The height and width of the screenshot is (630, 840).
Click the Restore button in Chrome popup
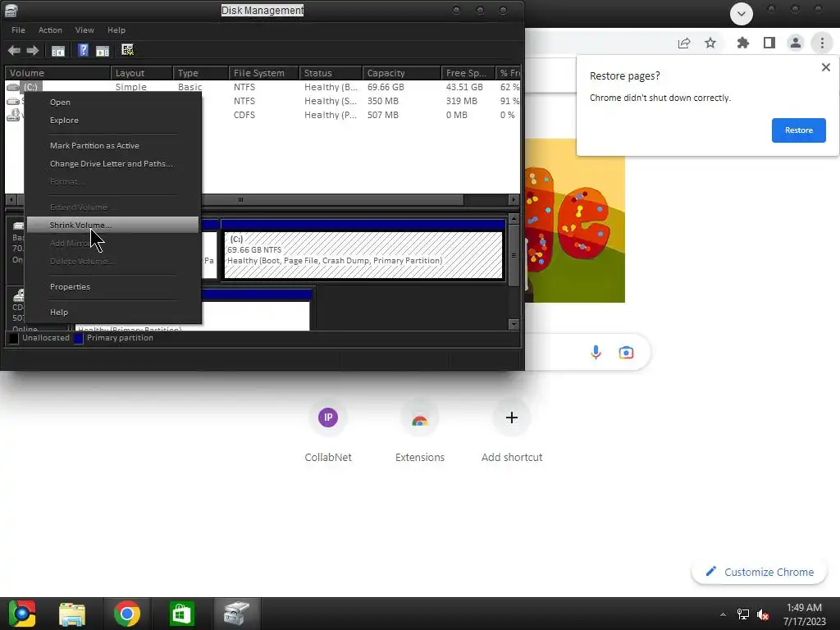click(x=799, y=130)
